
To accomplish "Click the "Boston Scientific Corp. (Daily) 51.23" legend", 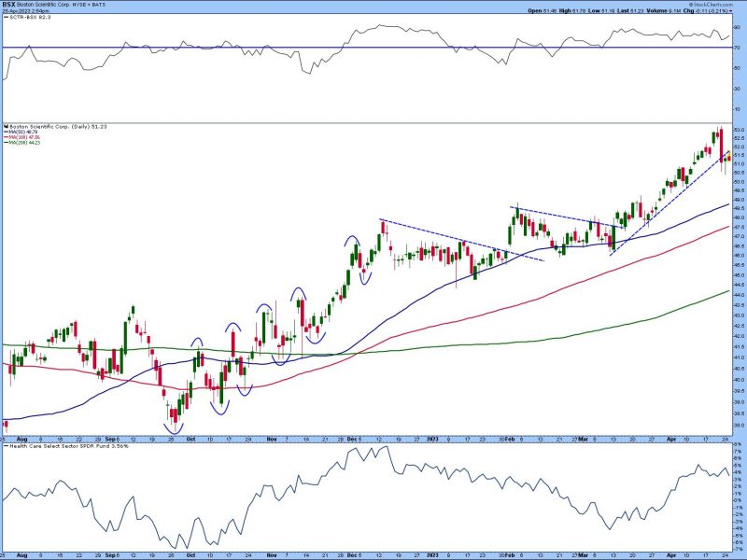I will click(x=58, y=127).
